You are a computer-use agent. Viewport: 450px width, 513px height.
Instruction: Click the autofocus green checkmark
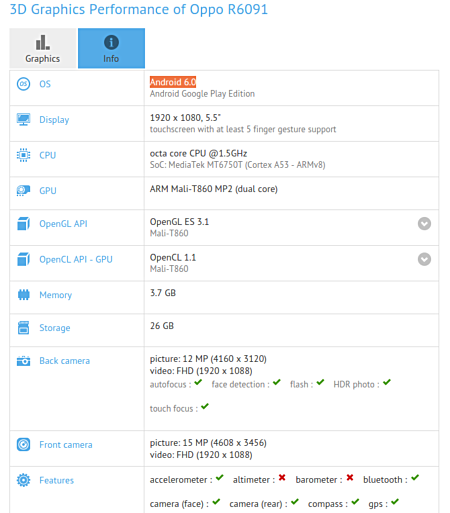[x=198, y=382]
